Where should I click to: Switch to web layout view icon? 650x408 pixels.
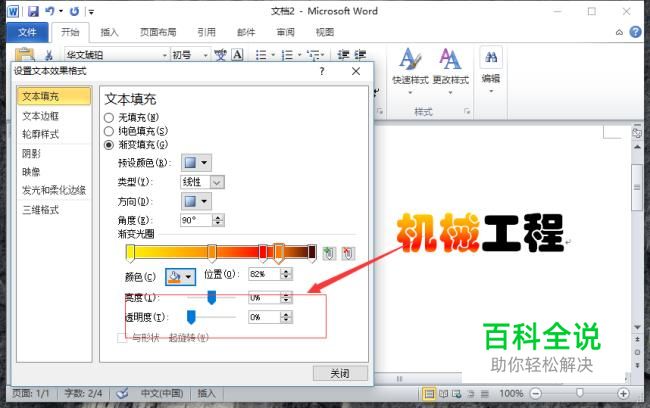[457, 393]
